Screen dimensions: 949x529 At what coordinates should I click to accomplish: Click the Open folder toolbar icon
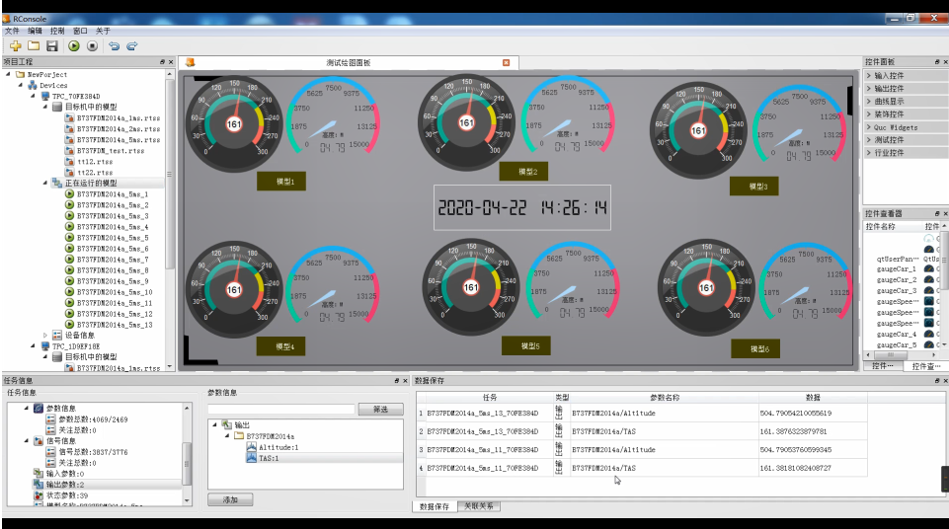[33, 46]
